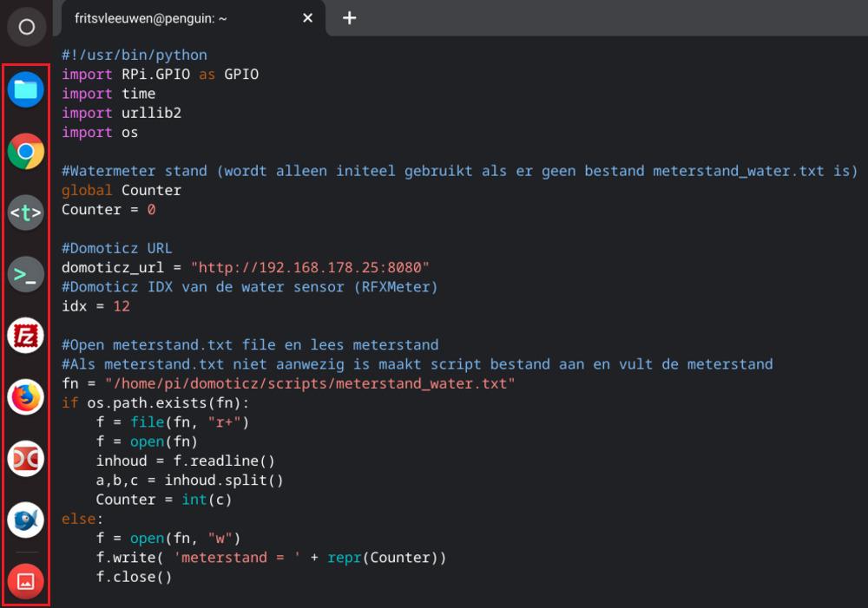Click the meterstand_water.txt path string
Screen dimensions: 868x608
(310, 384)
